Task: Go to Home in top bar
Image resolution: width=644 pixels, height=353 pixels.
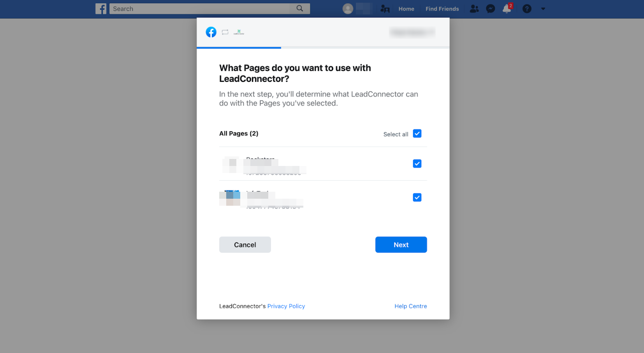Action: point(406,9)
